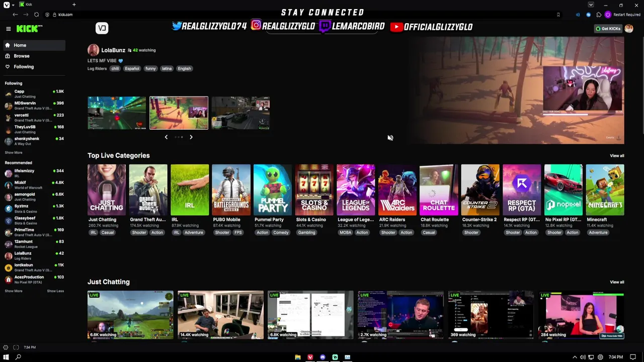Click the purple Restart Required button
Screen dimensions: 644x362
coord(622,15)
